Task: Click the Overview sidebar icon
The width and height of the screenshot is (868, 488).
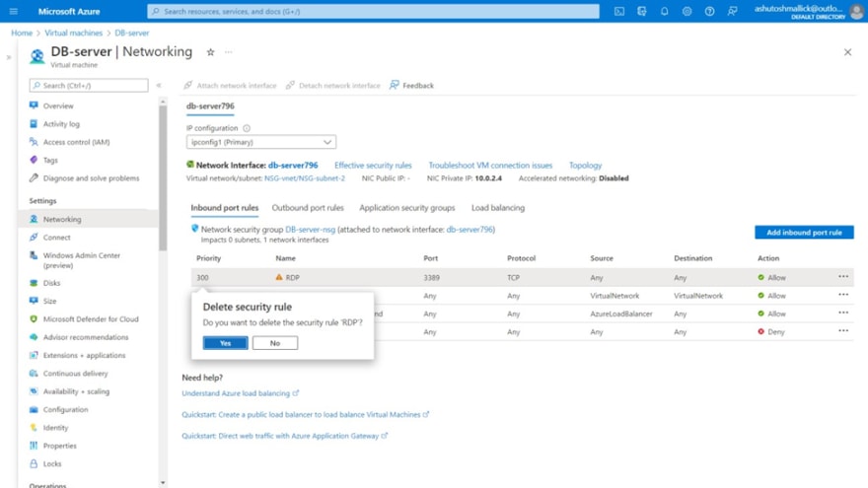Action: [x=34, y=105]
